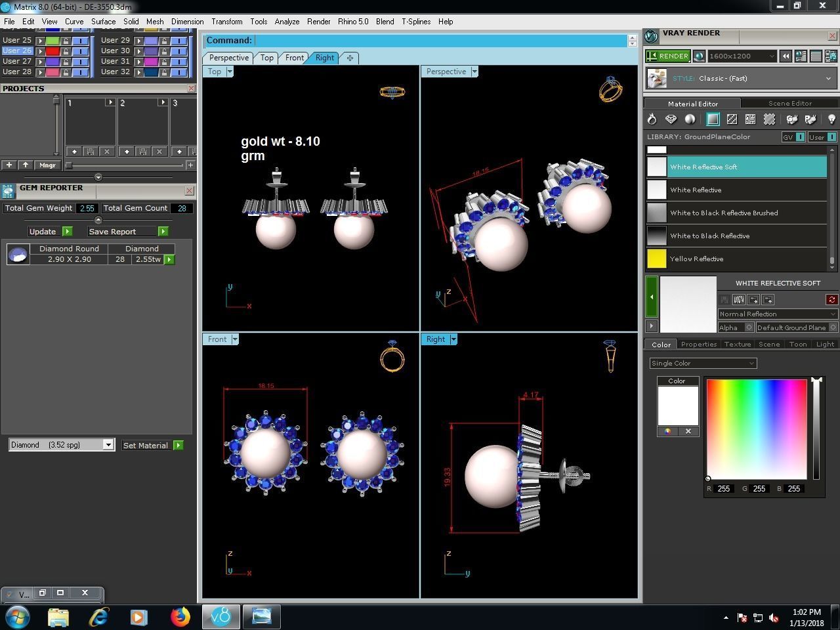Click the rewind double-arrow render icon
The image size is (840, 630).
786,56
